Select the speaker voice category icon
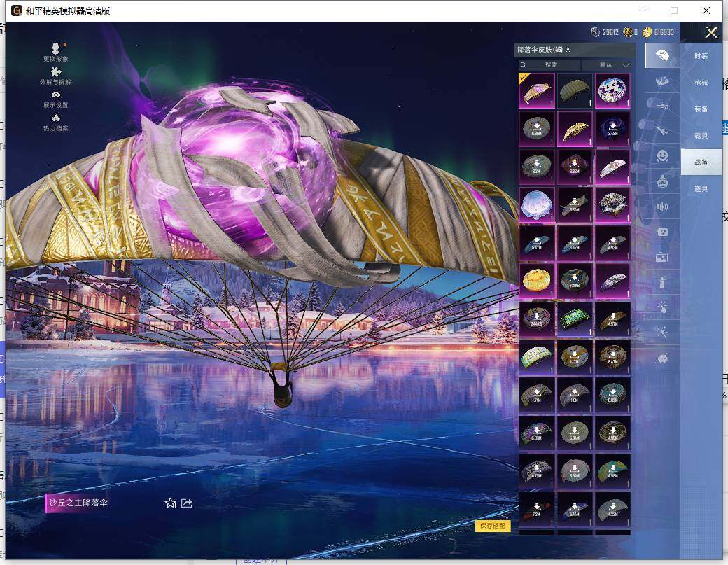The width and height of the screenshot is (728, 565). click(662, 207)
